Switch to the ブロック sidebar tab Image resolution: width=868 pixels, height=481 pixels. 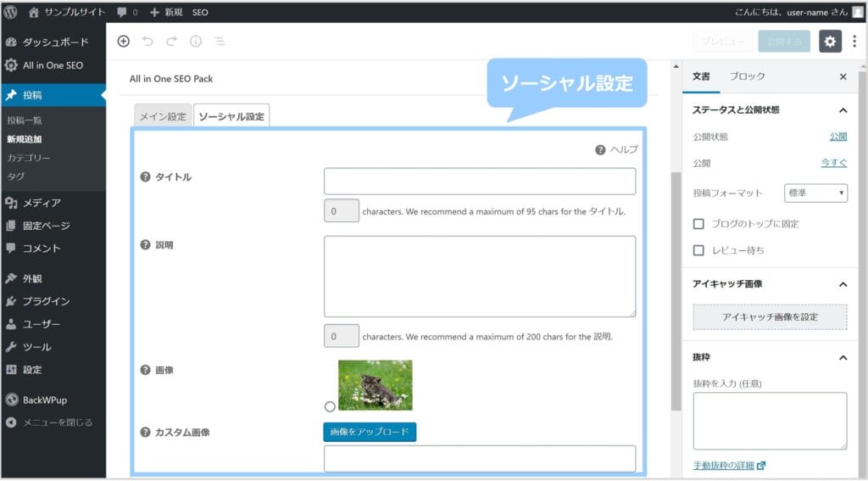(x=747, y=76)
